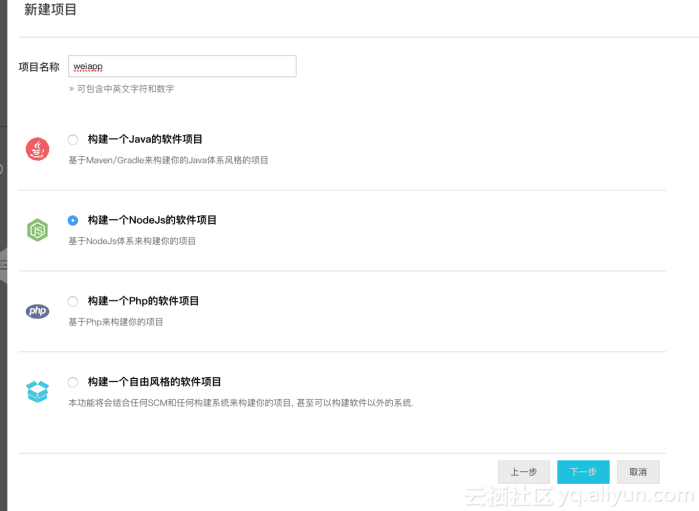699x511 pixels.
Task: Click the PHP logo icon
Action: (37, 311)
